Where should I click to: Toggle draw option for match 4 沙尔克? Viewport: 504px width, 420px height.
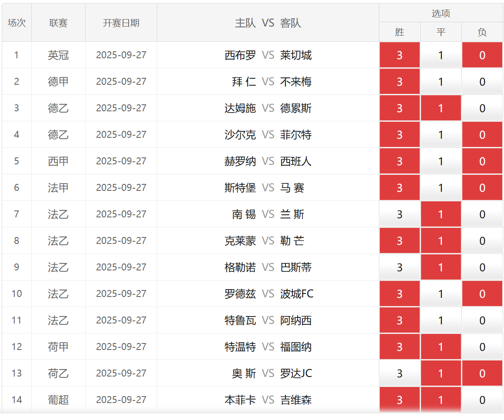point(441,135)
